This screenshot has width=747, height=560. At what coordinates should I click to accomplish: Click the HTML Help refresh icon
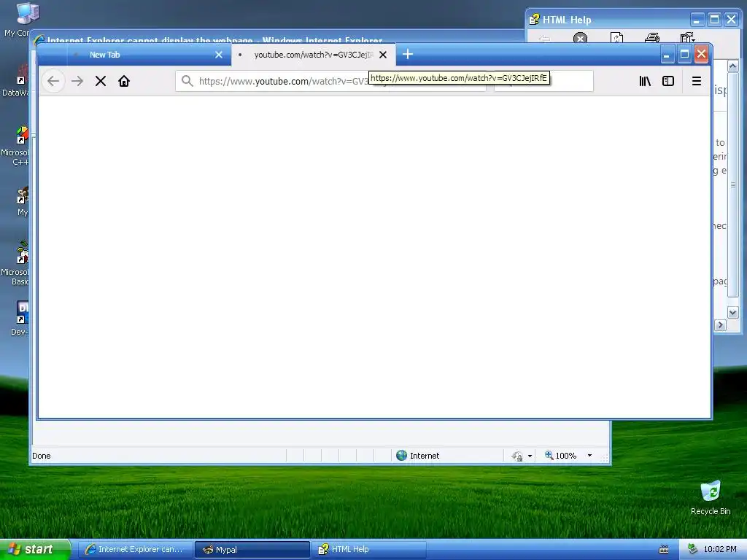tap(616, 38)
